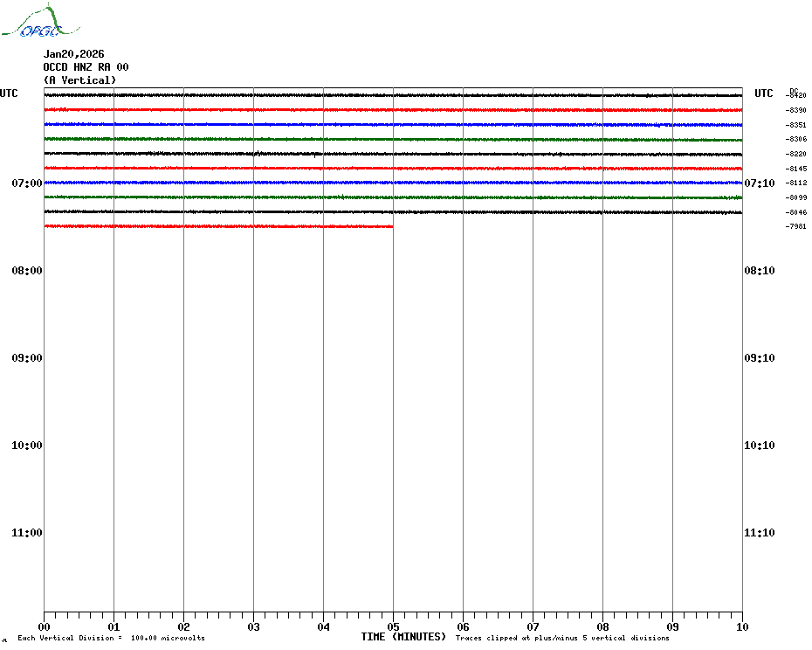Click the 02 minute axis label
Image resolution: width=812 pixels, height=650 pixels.
click(184, 627)
